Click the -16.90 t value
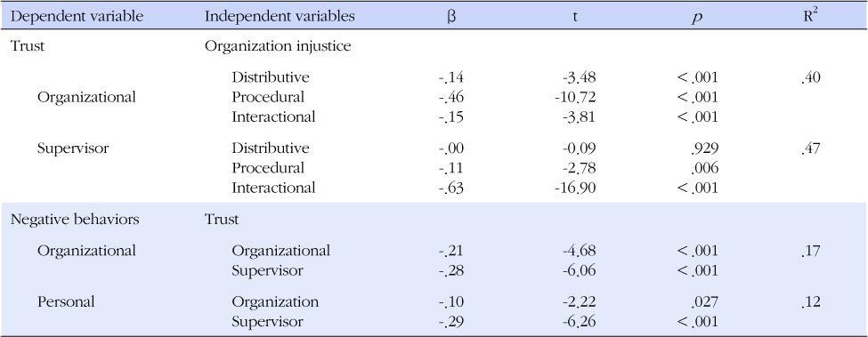This screenshot has height=337, width=868. 574,188
